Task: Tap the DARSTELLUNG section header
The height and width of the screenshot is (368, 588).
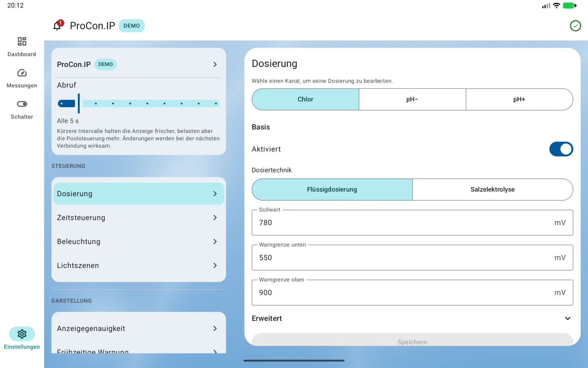Action: [x=71, y=301]
